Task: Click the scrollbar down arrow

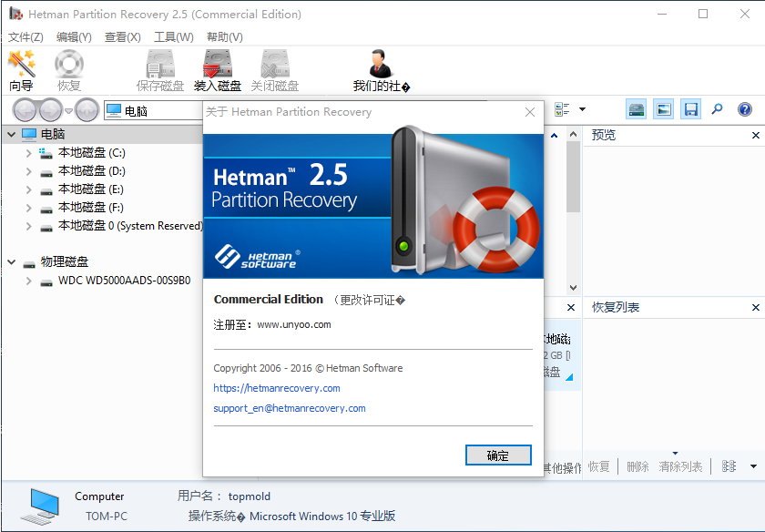Action: 573,288
